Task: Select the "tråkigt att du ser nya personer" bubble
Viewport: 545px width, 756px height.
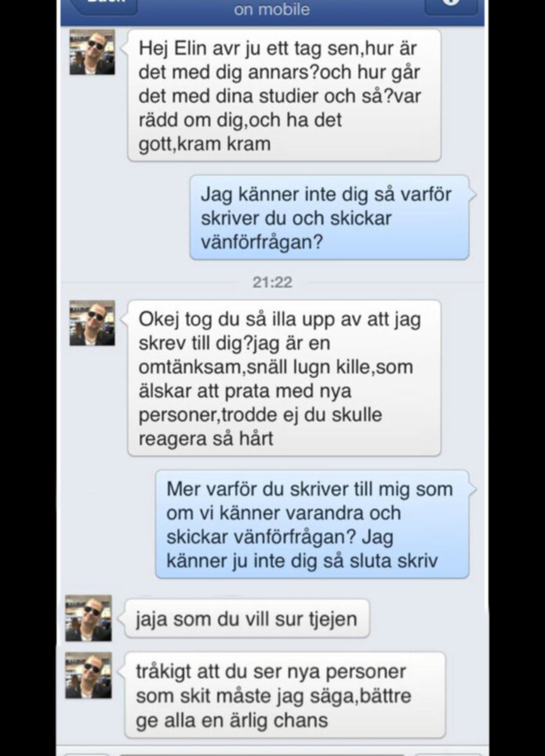Action: coord(285,695)
